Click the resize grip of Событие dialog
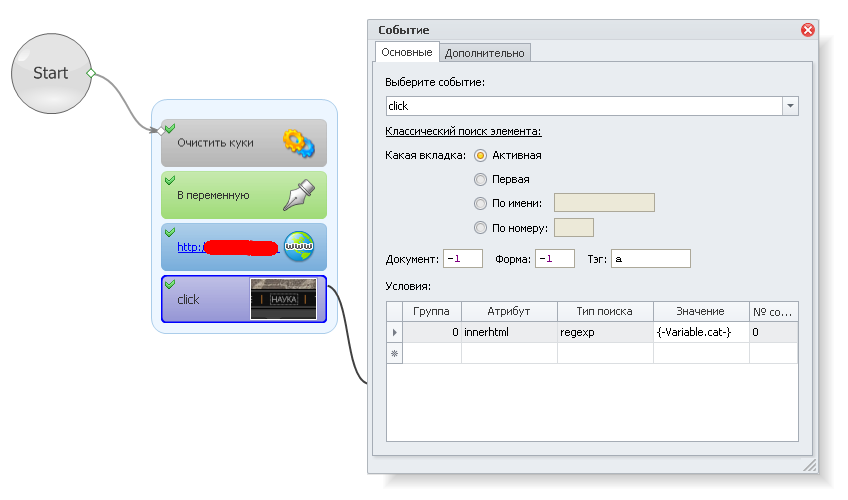 click(810, 465)
